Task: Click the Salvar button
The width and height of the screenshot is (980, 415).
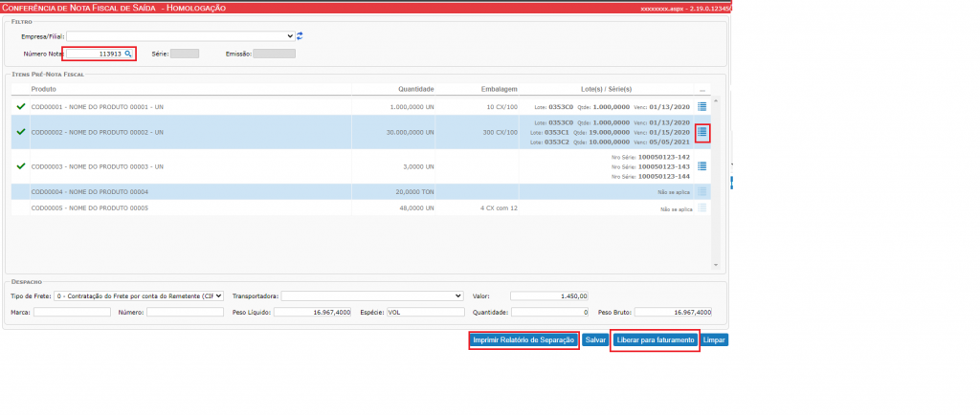Action: coord(595,340)
